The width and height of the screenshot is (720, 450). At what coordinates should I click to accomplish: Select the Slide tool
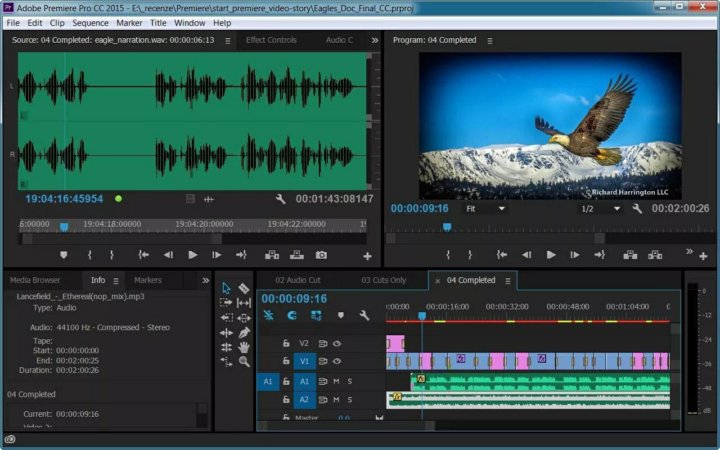244,317
